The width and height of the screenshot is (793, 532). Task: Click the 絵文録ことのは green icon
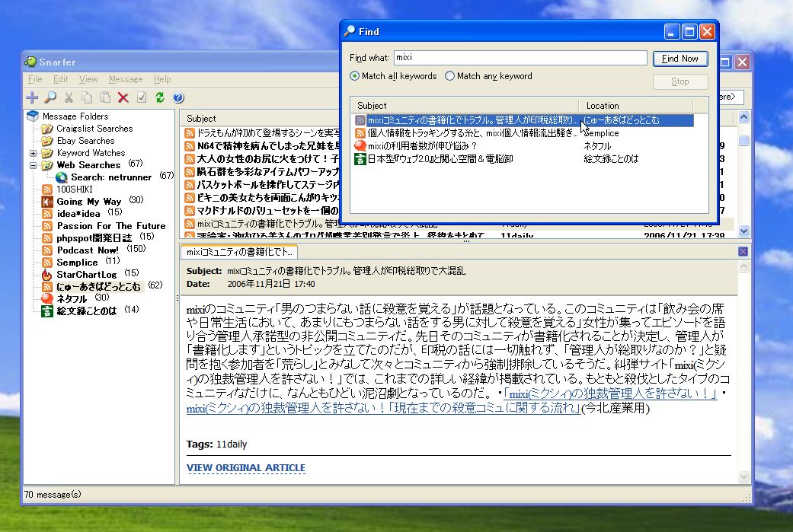(x=47, y=311)
